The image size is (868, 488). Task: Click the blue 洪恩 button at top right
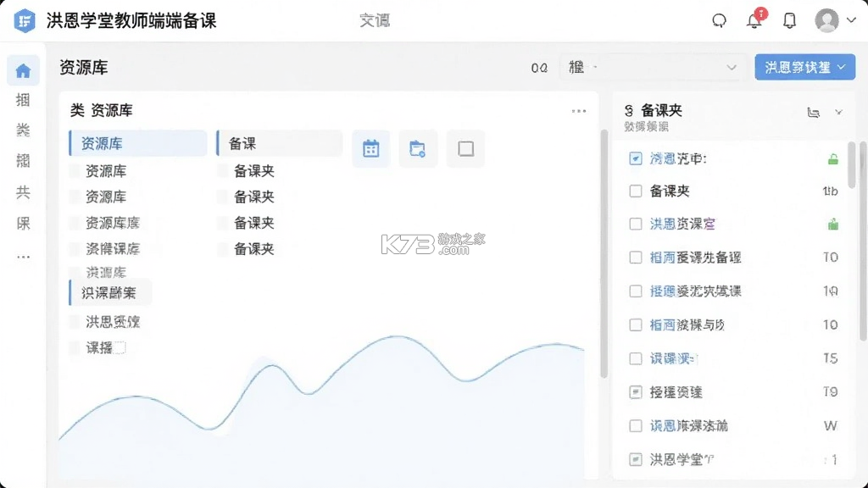[x=805, y=68]
